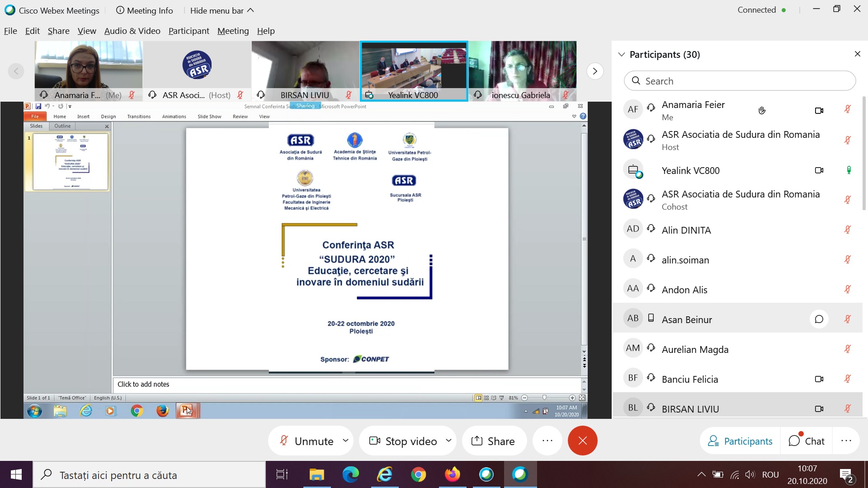Image resolution: width=868 pixels, height=488 pixels.
Task: Close the Participants panel
Action: coord(857,54)
